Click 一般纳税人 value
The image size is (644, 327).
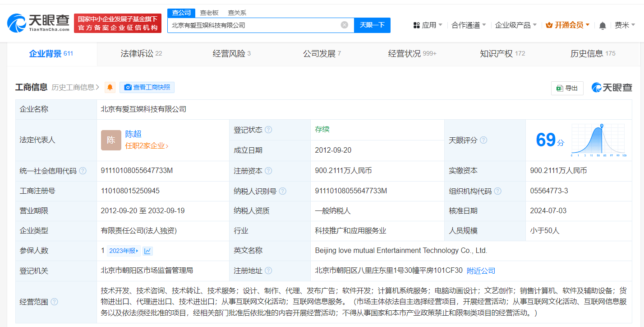pyautogui.click(x=333, y=211)
